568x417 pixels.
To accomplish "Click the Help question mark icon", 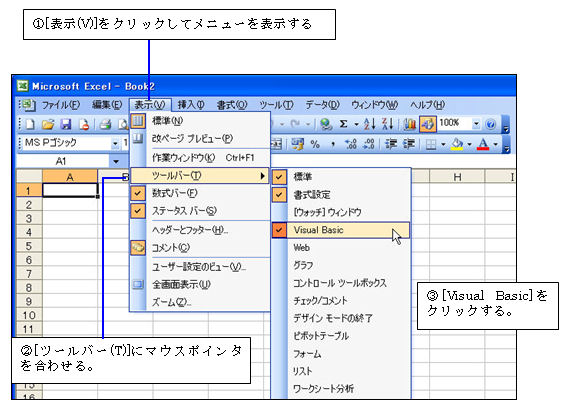I will (490, 124).
